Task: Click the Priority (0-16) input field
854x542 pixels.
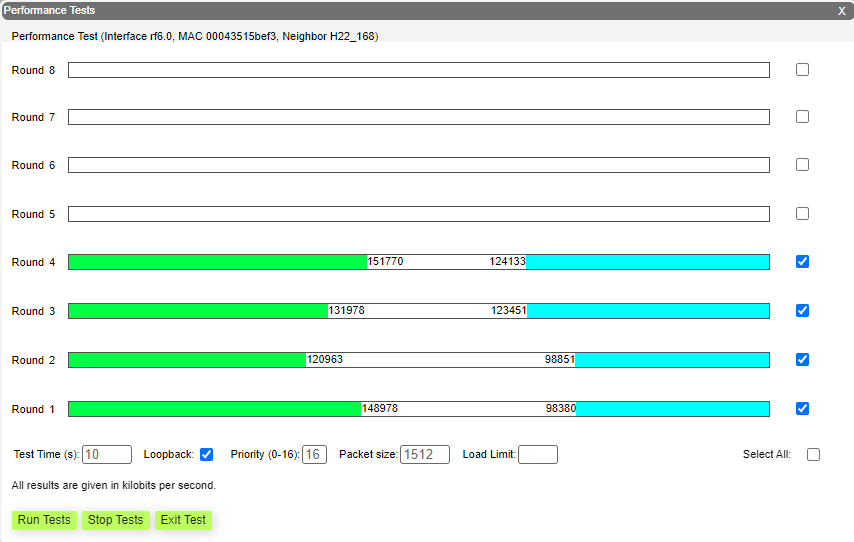Action: pyautogui.click(x=314, y=455)
